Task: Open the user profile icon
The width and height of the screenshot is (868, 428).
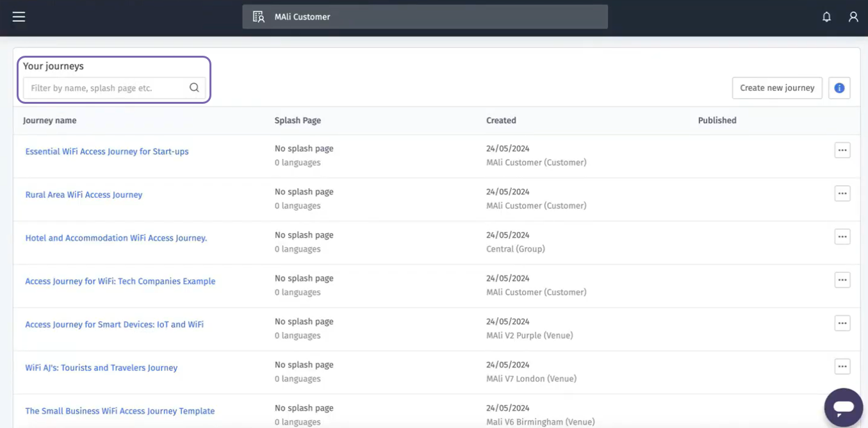Action: [x=853, y=17]
